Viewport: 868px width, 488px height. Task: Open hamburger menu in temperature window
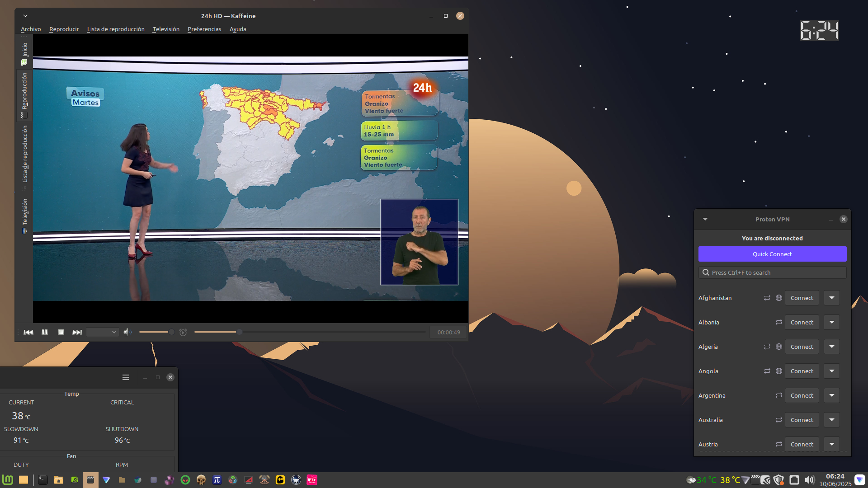pos(126,377)
